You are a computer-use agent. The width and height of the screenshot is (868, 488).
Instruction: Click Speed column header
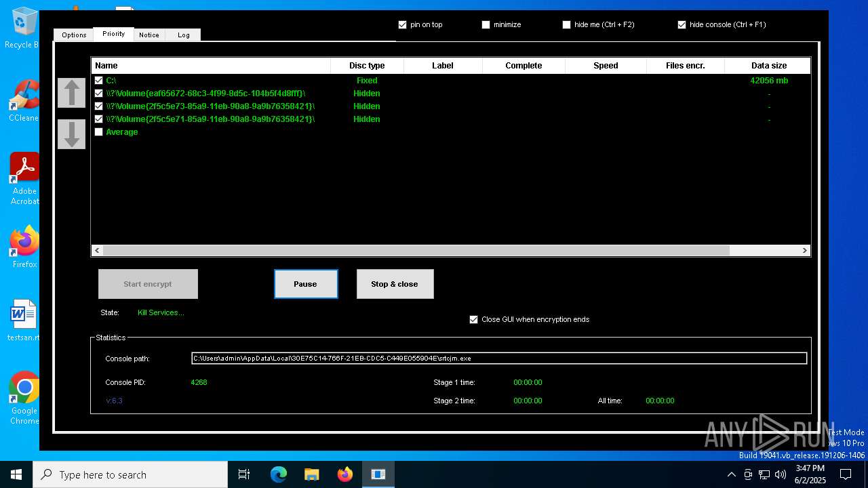click(x=606, y=66)
